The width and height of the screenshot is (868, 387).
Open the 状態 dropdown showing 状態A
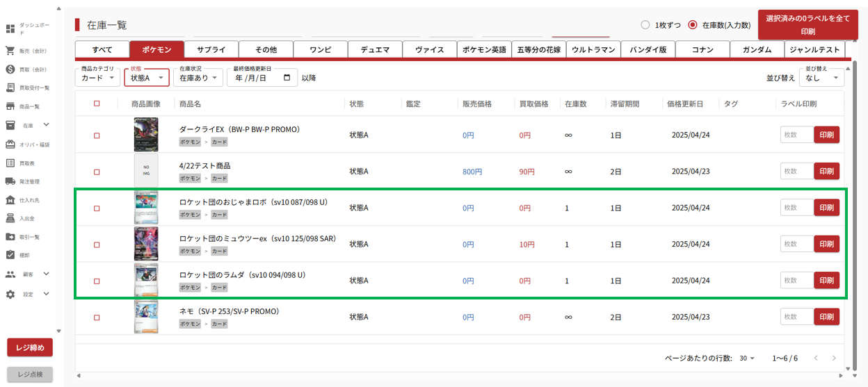click(146, 78)
